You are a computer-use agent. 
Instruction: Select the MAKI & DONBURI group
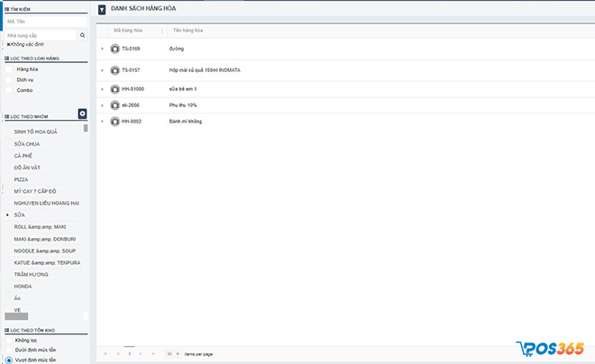point(45,240)
